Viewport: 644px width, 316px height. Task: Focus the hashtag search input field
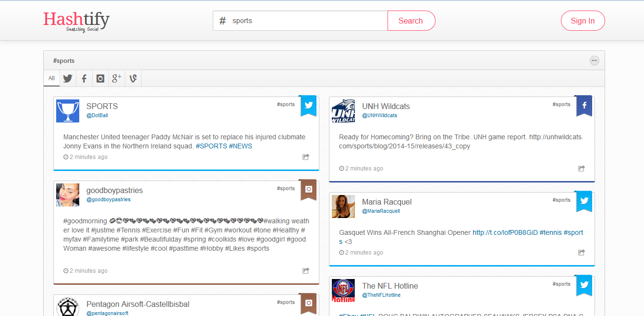(307, 21)
